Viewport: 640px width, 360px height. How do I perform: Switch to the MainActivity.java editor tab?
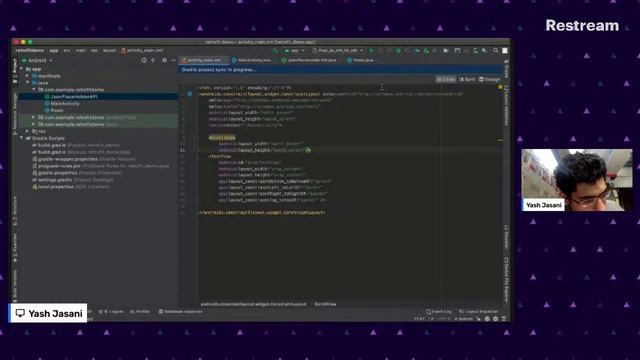pyautogui.click(x=254, y=60)
